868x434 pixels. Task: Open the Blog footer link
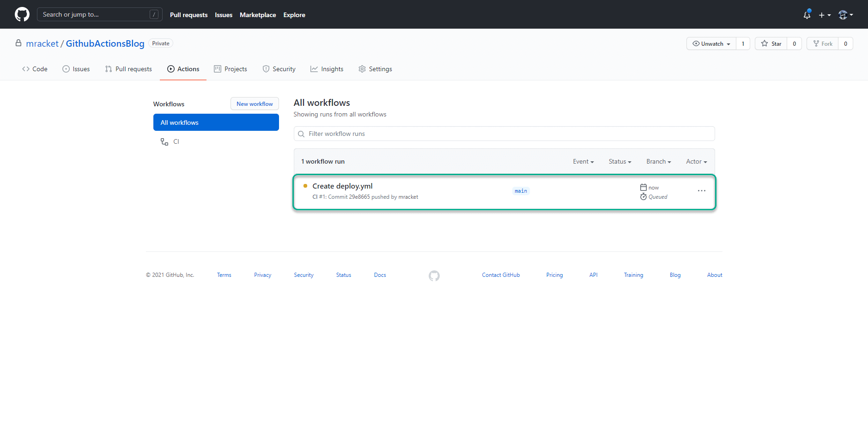675,275
